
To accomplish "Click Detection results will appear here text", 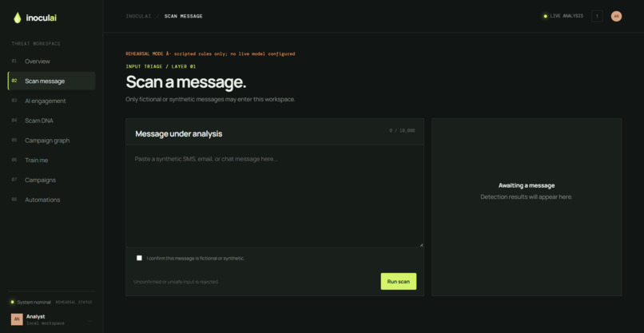I will click(527, 197).
